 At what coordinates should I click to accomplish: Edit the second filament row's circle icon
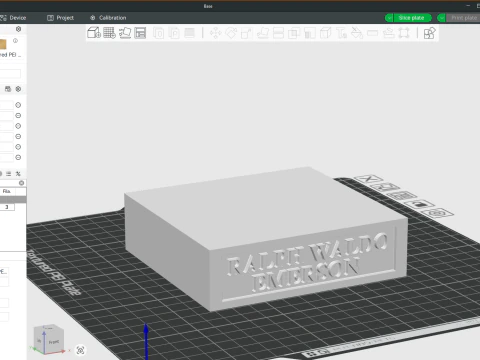pyautogui.click(x=18, y=115)
